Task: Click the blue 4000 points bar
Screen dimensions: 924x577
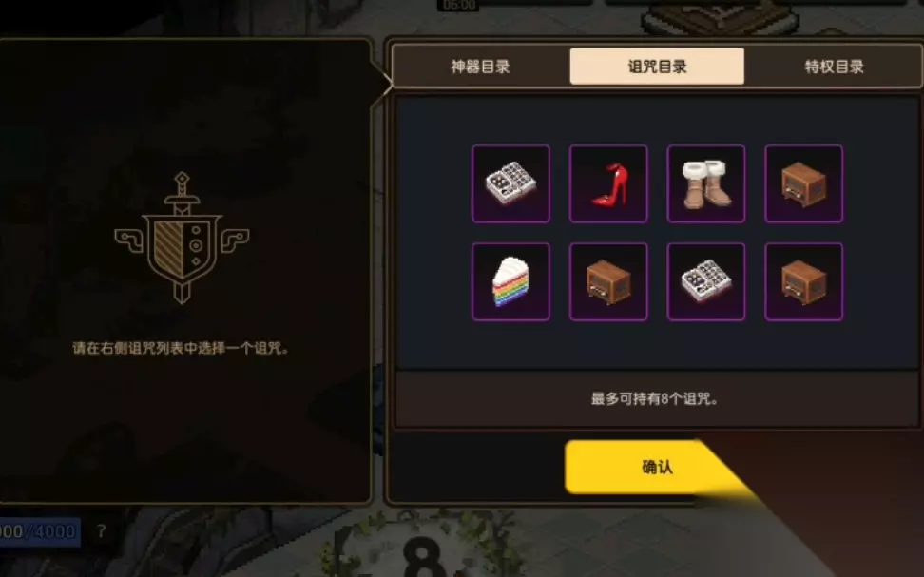Action: click(x=39, y=531)
